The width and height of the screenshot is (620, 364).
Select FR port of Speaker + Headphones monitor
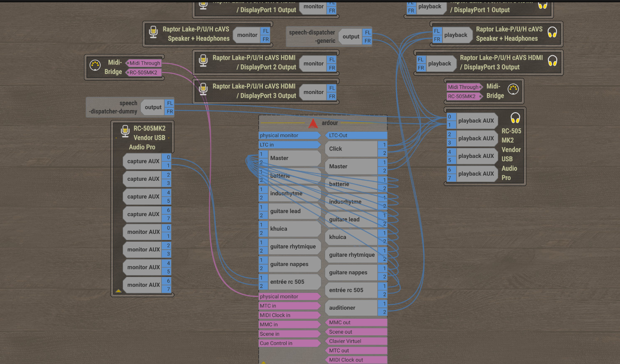266,39
